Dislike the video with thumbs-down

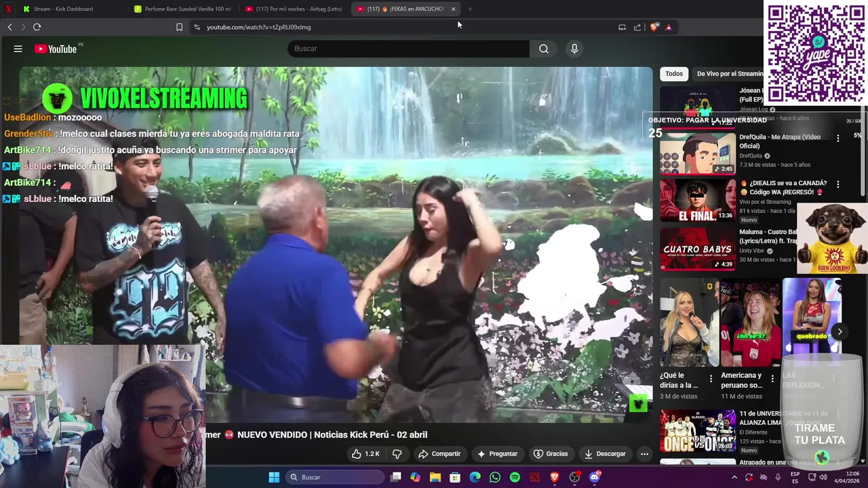point(397,453)
